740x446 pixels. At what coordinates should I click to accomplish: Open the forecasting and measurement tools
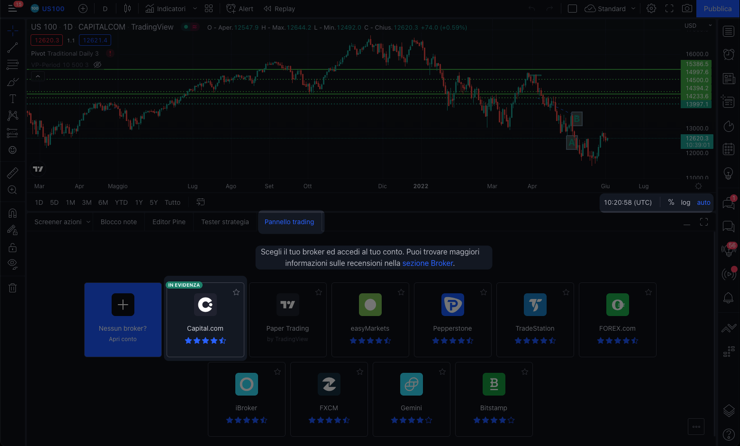click(13, 133)
